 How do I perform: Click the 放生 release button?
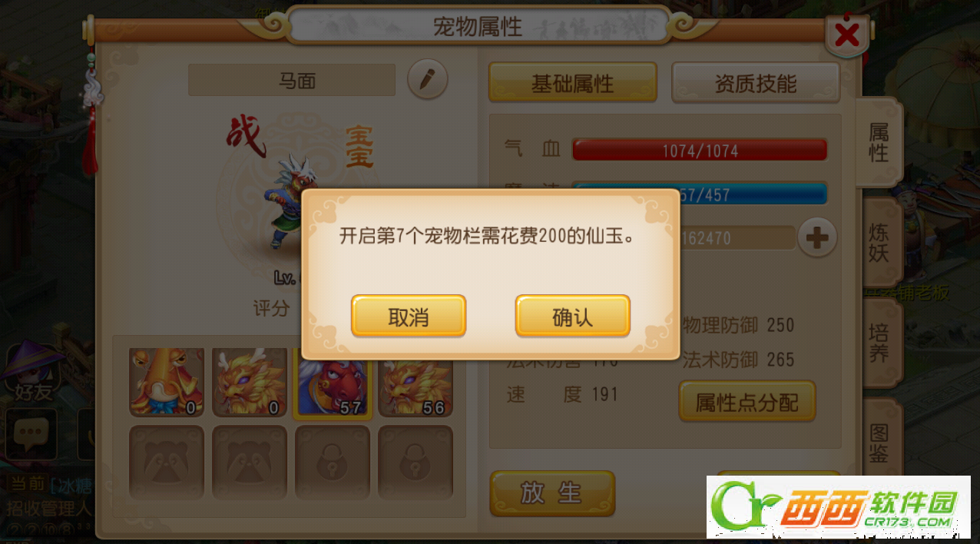552,493
